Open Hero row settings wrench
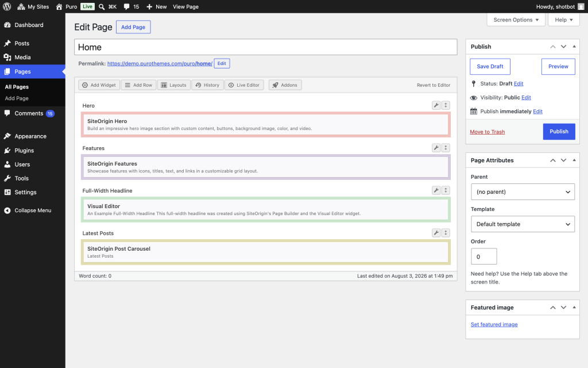The image size is (588, 368). tap(436, 106)
